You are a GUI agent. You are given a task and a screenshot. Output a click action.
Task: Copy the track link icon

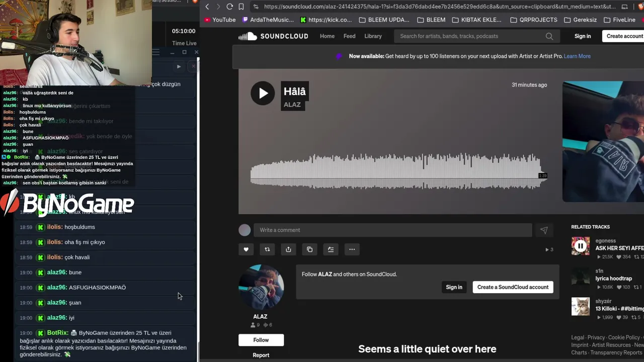point(309,249)
